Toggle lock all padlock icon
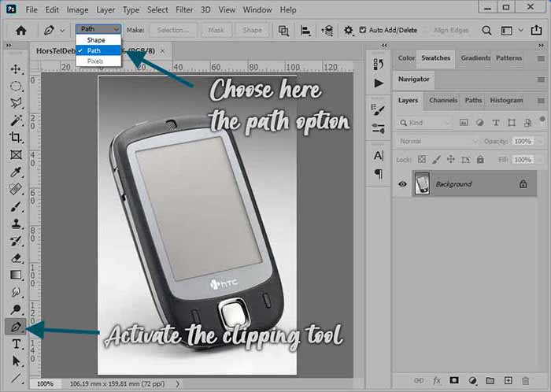 point(480,160)
